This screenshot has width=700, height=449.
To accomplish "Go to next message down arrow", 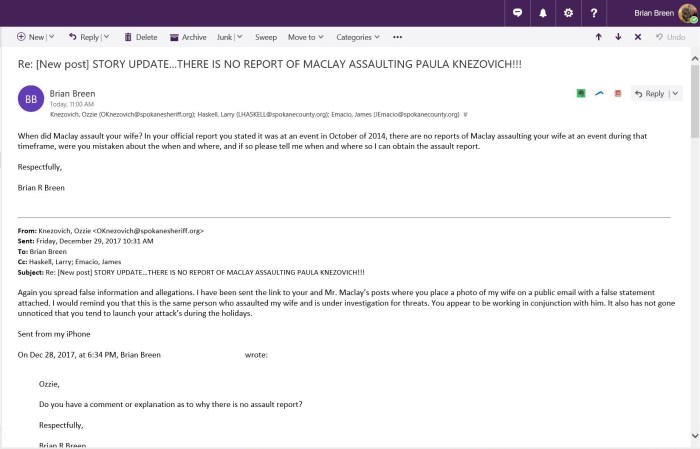I will click(618, 37).
